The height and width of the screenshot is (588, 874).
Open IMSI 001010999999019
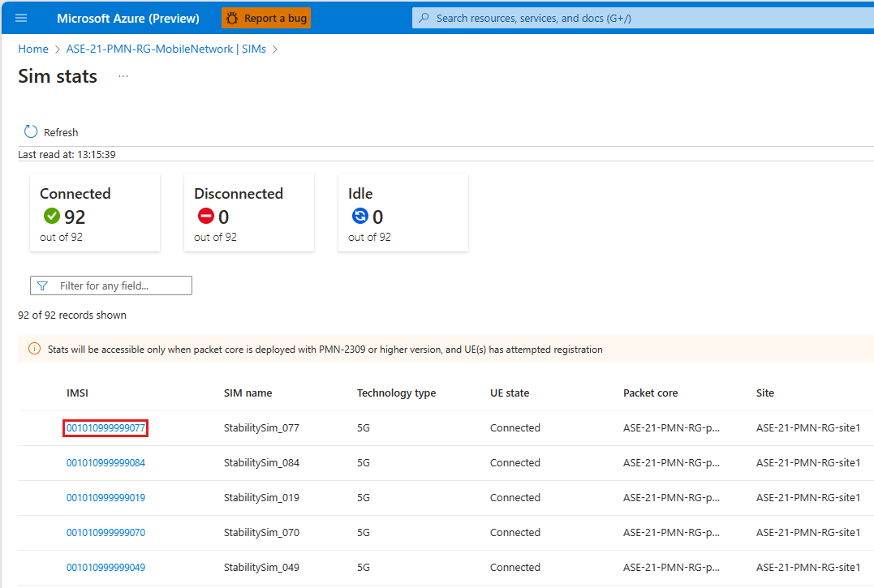point(105,498)
